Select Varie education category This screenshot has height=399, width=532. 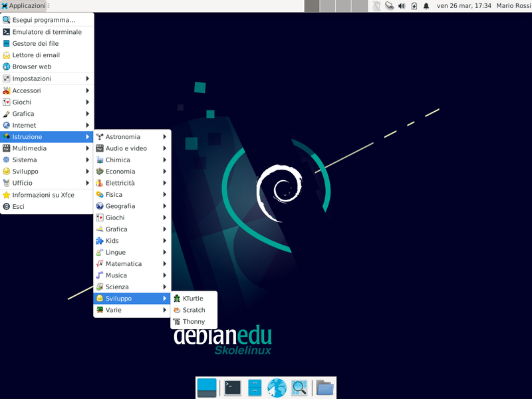coord(132,310)
